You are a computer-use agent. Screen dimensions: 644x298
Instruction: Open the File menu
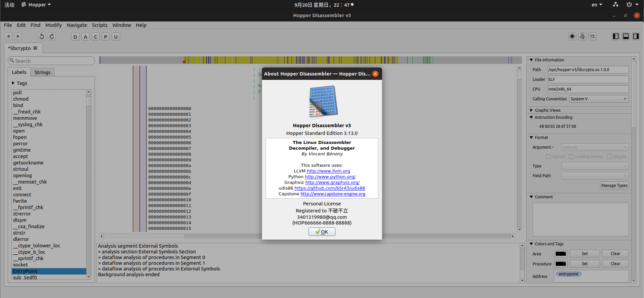pos(8,25)
